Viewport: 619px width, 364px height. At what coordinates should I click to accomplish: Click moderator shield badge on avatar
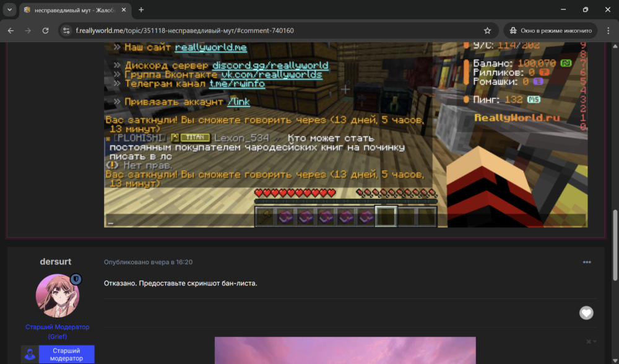[76, 279]
